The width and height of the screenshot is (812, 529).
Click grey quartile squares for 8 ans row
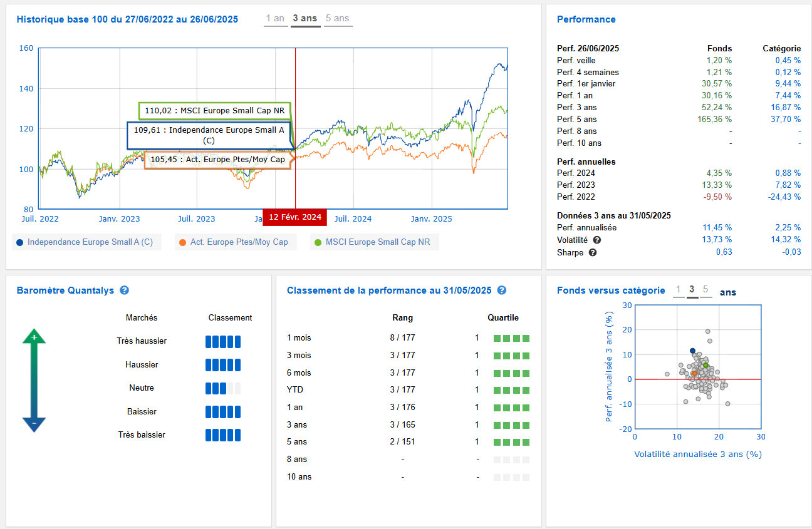(511, 460)
